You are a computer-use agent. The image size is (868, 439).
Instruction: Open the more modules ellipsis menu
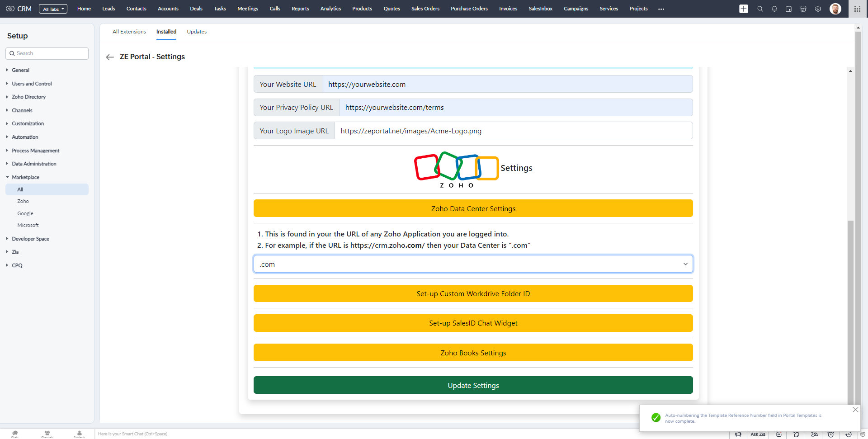point(661,9)
